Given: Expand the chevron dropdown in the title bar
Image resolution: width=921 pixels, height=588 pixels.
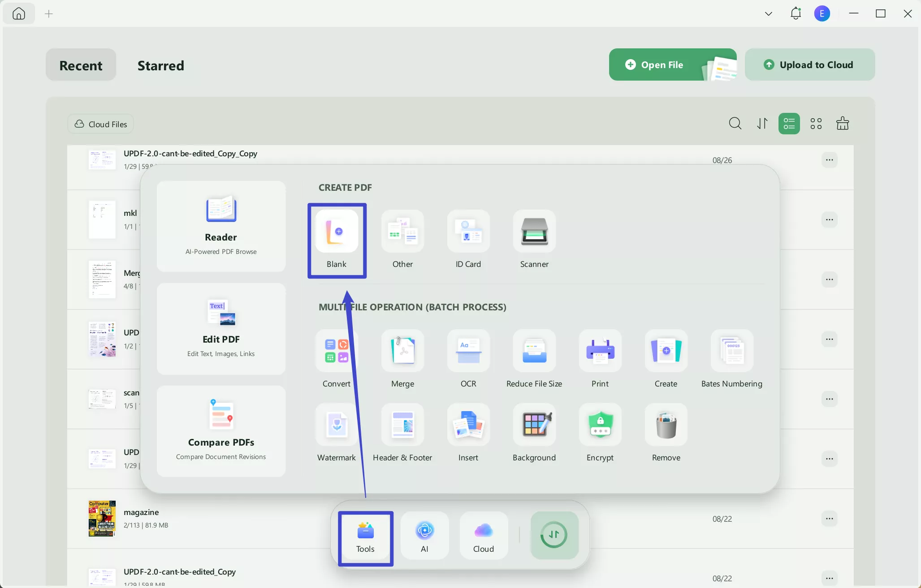Looking at the screenshot, I should pos(768,13).
